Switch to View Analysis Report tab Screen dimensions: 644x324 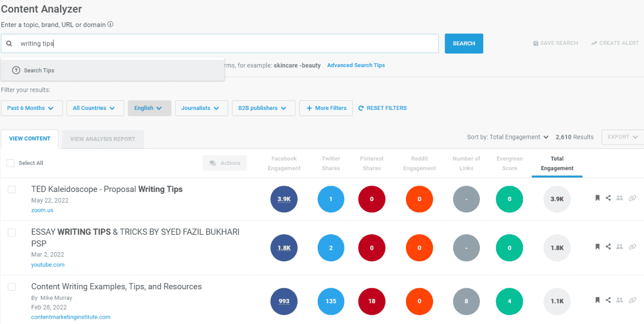pos(103,139)
